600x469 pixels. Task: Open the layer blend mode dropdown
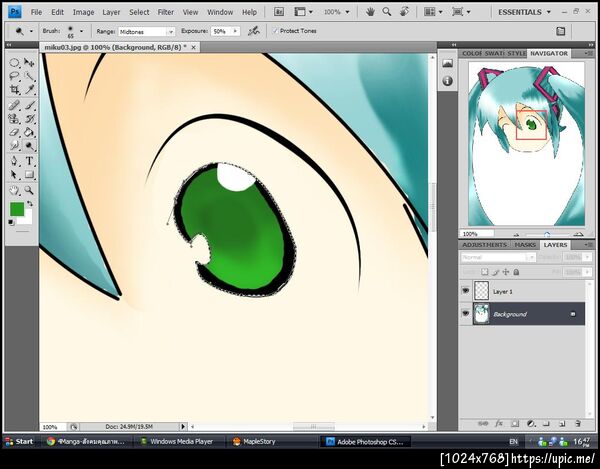(498, 257)
